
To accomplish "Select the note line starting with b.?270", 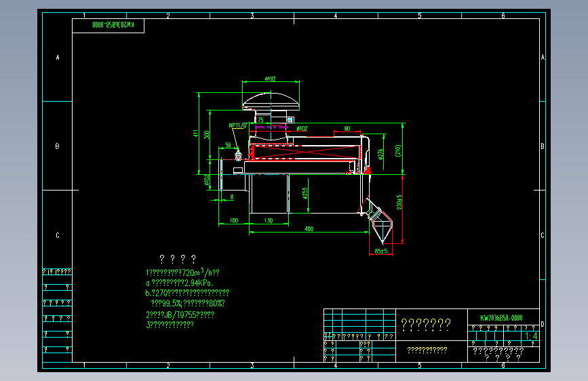I will coord(187,292).
